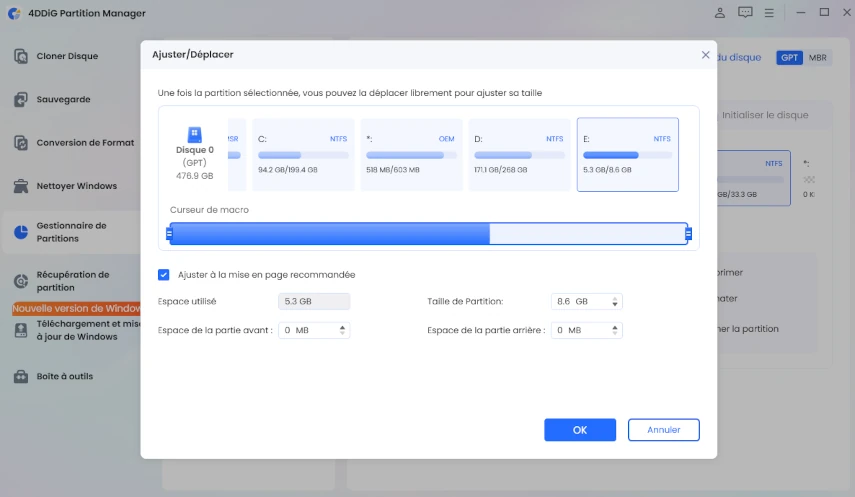Click the blue used portion of macro slider
The height and width of the screenshot is (497, 855).
coord(330,234)
